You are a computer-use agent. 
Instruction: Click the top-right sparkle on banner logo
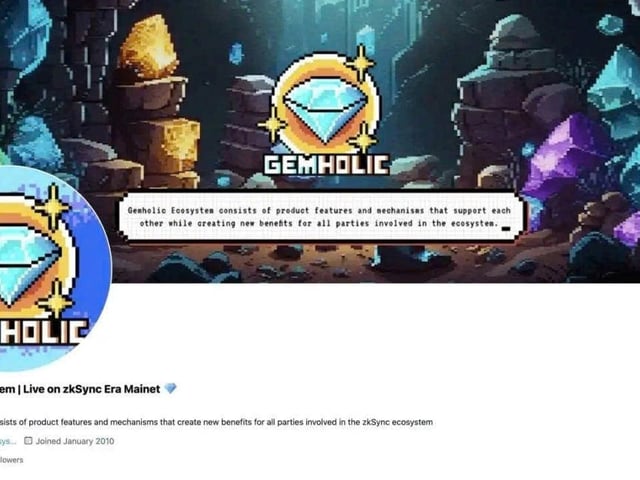361,63
